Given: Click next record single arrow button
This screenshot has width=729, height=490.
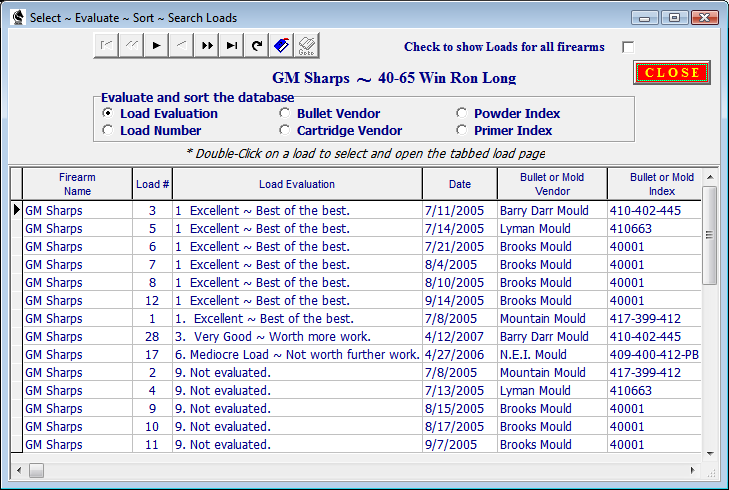Looking at the screenshot, I should point(156,45).
